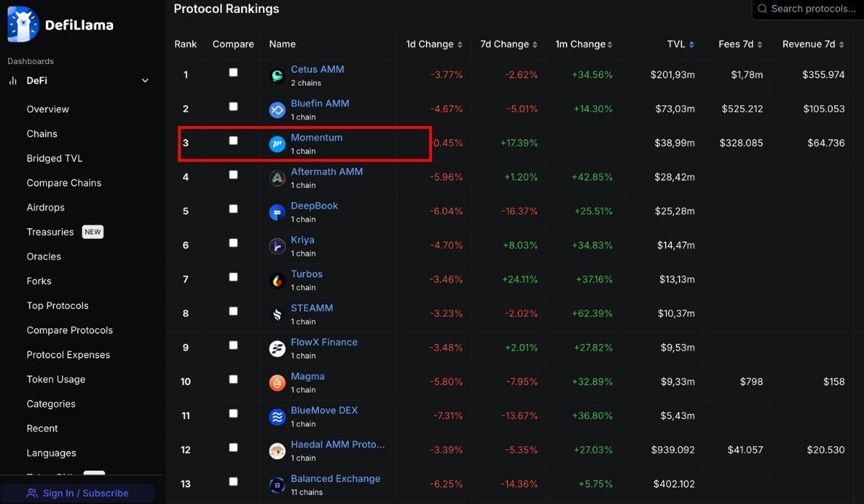Click the Kriya protocol icon
This screenshot has height=504, width=864.
[x=277, y=246]
